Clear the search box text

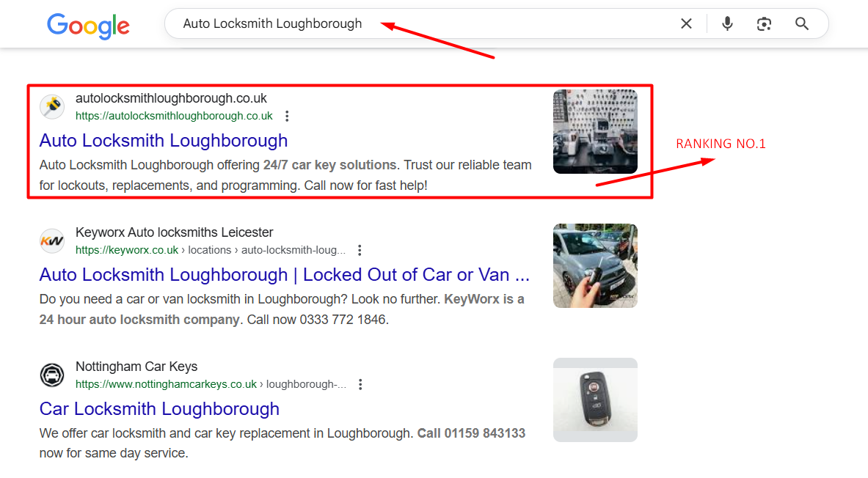(686, 23)
